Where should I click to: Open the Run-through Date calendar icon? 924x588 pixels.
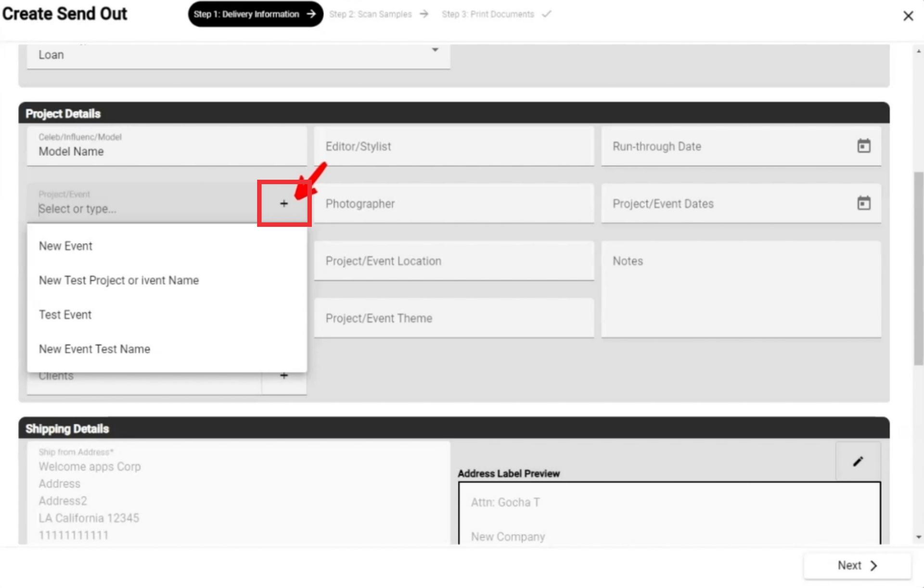864,146
